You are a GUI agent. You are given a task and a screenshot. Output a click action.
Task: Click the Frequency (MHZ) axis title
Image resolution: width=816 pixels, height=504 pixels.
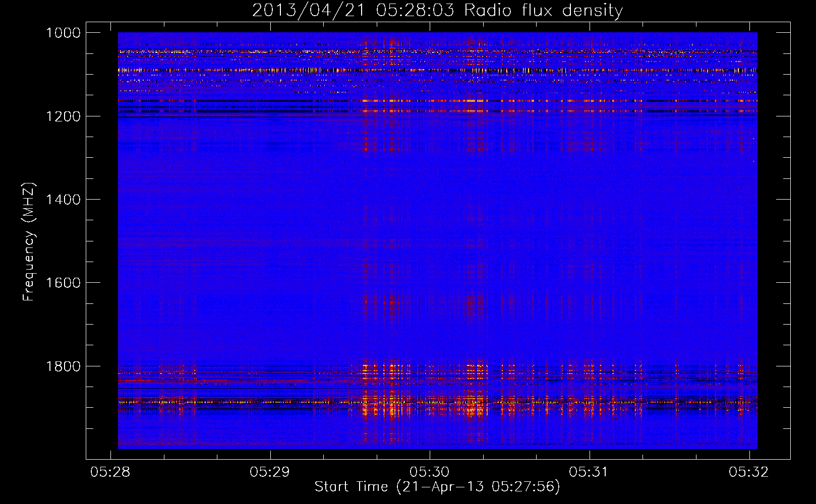(x=29, y=241)
